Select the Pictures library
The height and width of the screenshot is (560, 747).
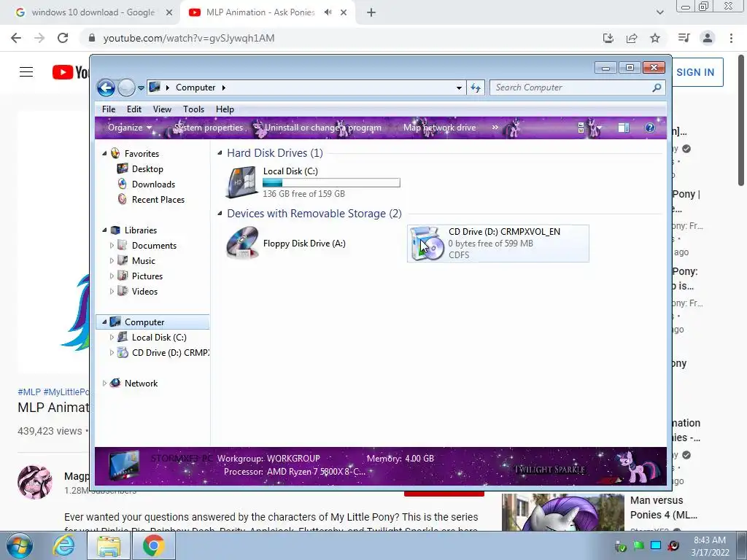147,276
